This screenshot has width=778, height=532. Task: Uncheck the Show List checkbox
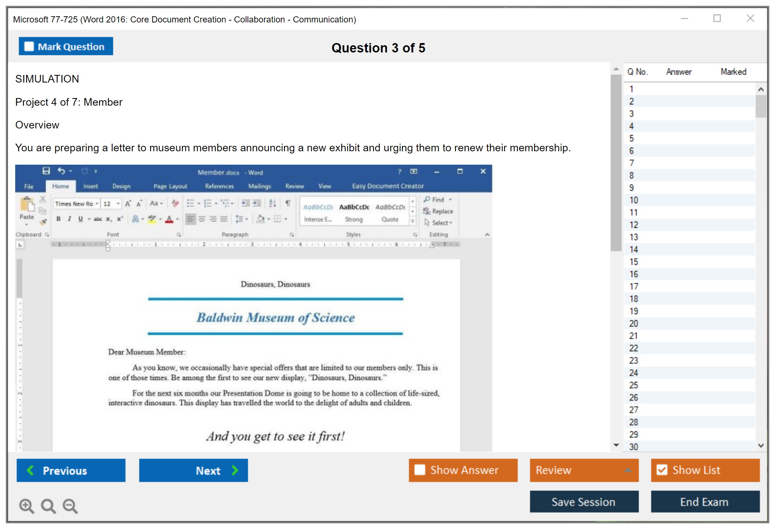(662, 470)
